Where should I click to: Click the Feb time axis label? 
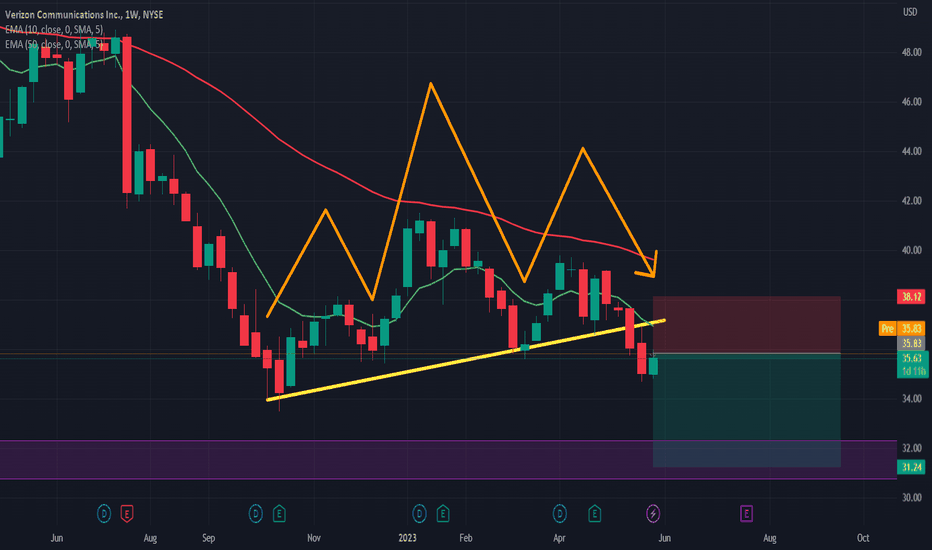465,538
